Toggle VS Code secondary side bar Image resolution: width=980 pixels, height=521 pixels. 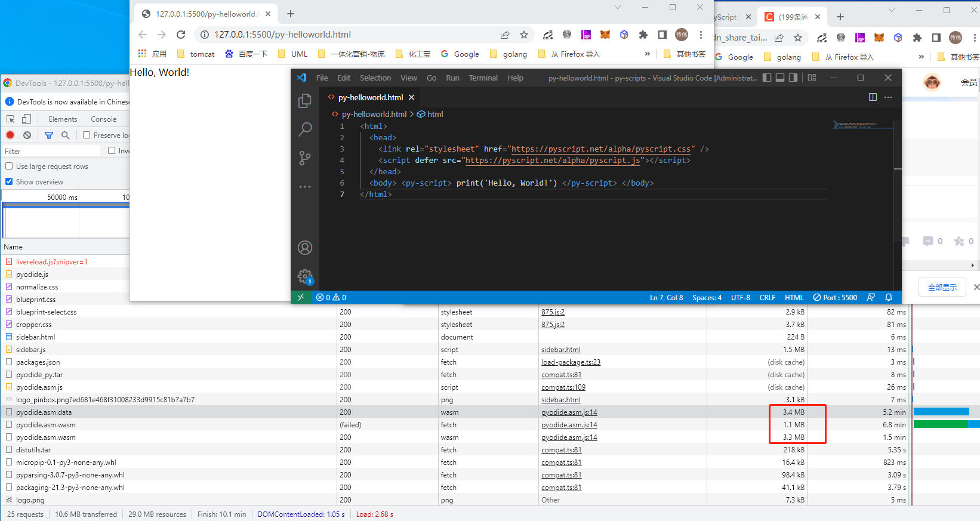pyautogui.click(x=793, y=78)
